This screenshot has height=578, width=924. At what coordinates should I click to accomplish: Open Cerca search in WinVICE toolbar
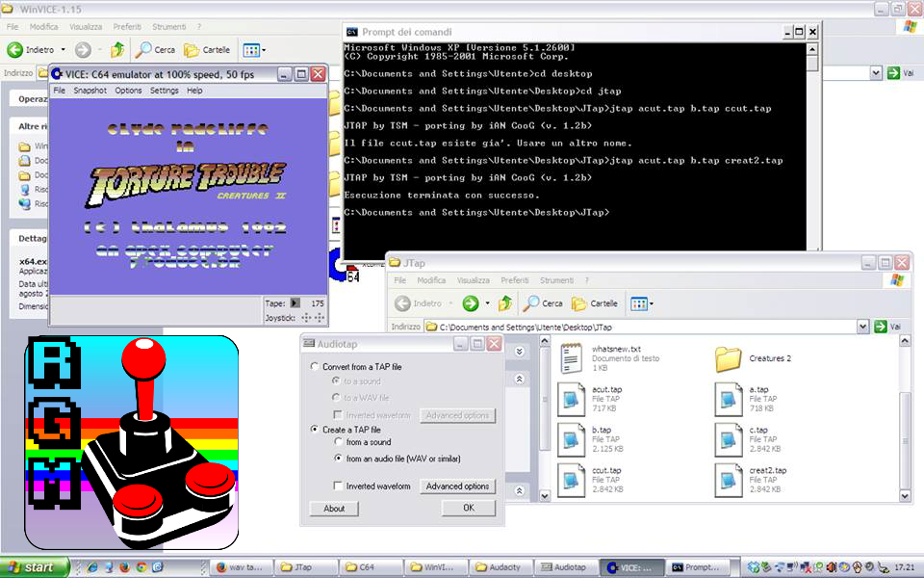coord(155,49)
